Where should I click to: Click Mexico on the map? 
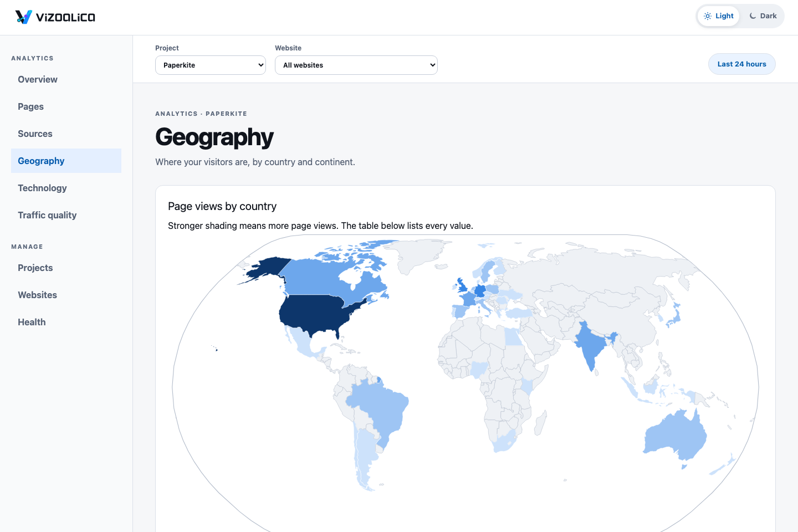(304, 342)
